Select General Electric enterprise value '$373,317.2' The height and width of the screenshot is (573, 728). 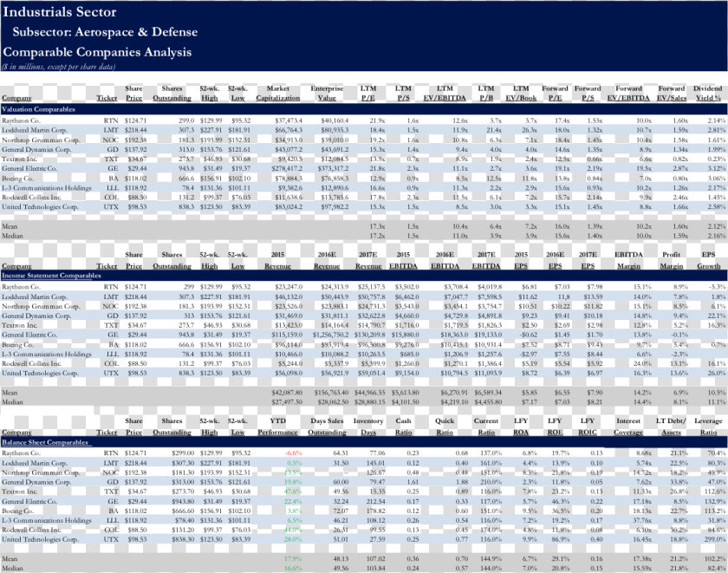(334, 168)
